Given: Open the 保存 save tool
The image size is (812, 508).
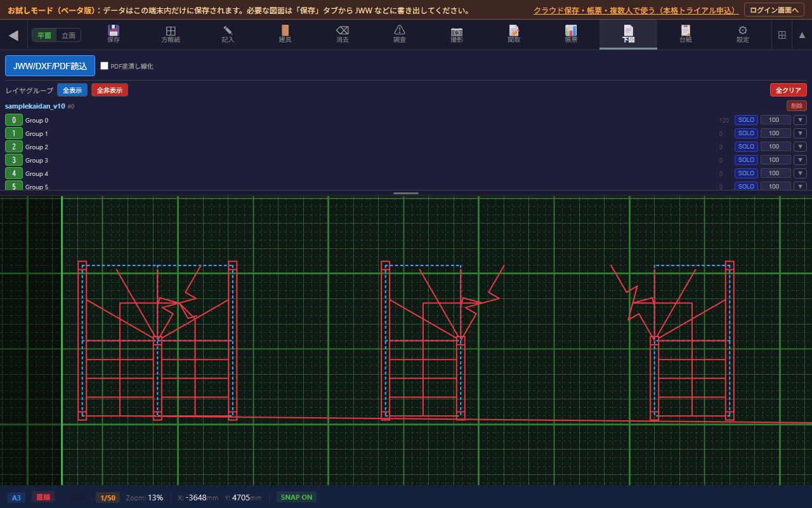Looking at the screenshot, I should click(x=114, y=34).
